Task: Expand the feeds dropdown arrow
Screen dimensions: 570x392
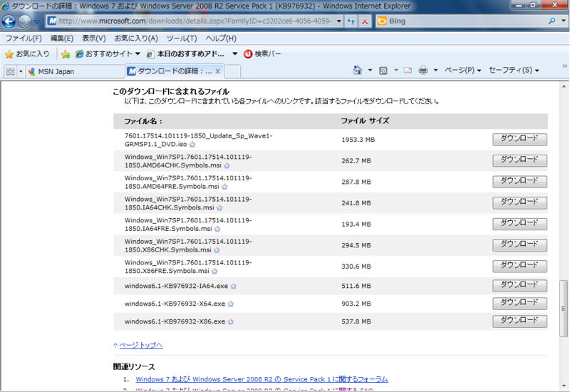Action: pos(396,70)
